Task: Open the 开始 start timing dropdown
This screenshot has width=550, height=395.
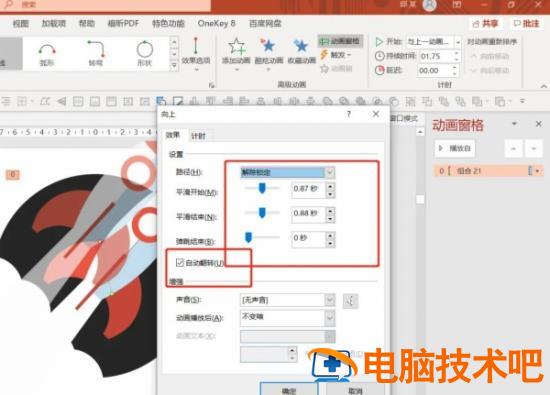Action: 458,42
